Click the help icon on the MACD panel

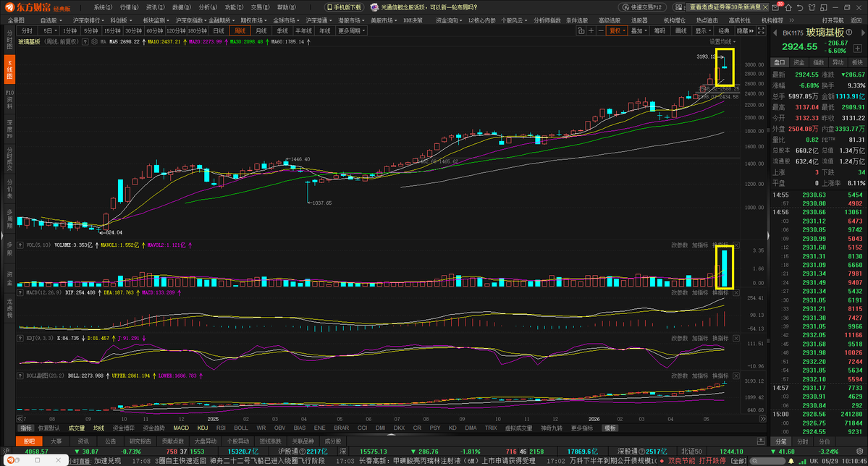point(20,292)
